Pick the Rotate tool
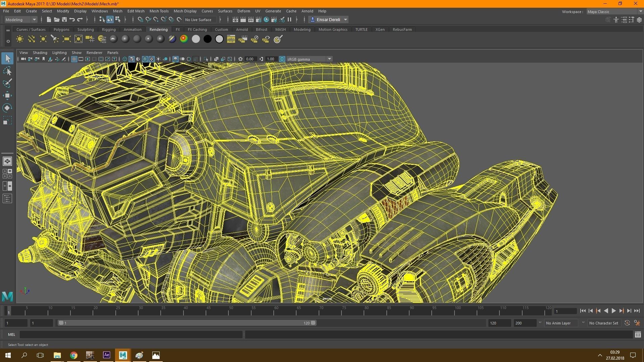This screenshot has width=644, height=362. point(7,108)
